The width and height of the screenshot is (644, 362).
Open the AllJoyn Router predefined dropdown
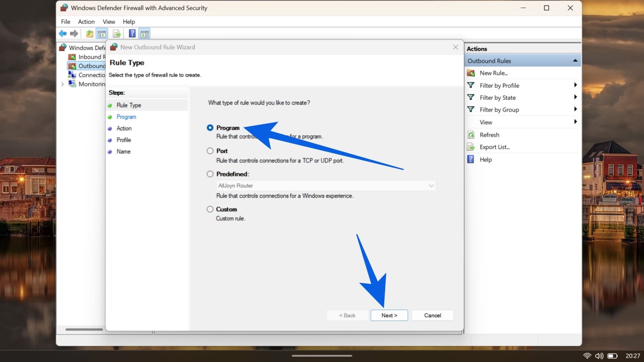point(326,185)
